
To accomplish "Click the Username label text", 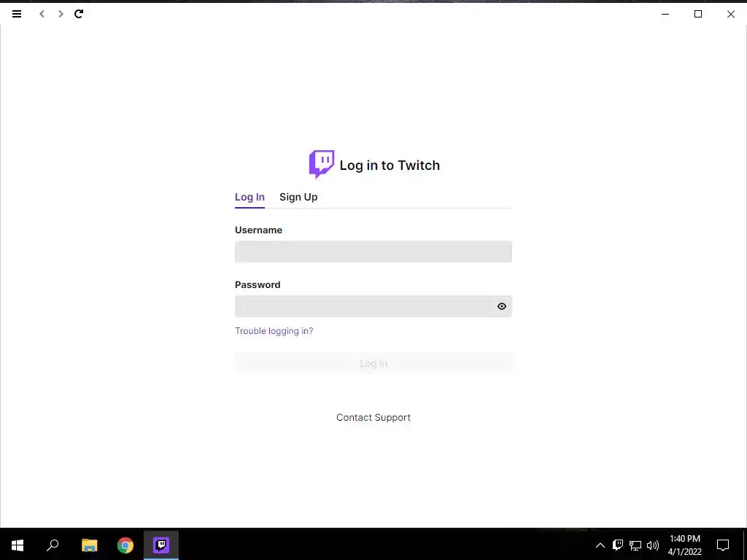I will (259, 230).
